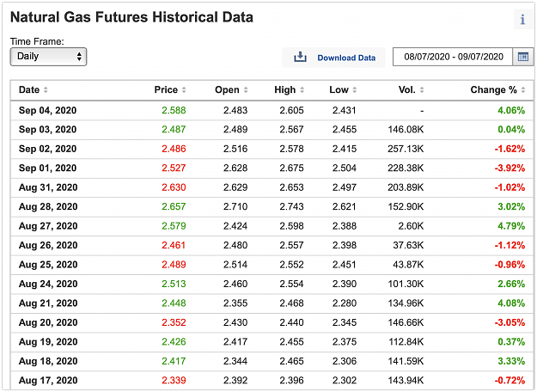Open the calendar date picker icon
The height and width of the screenshot is (392, 537).
click(x=523, y=57)
